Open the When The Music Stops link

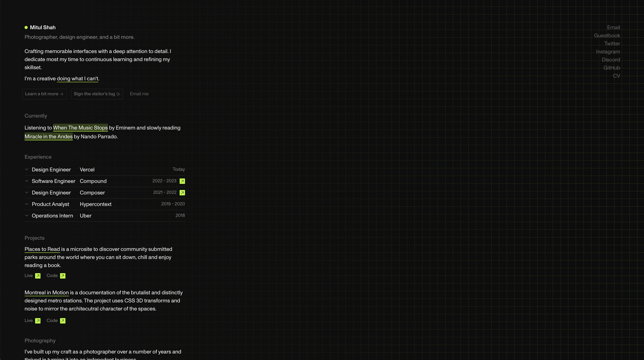80,128
